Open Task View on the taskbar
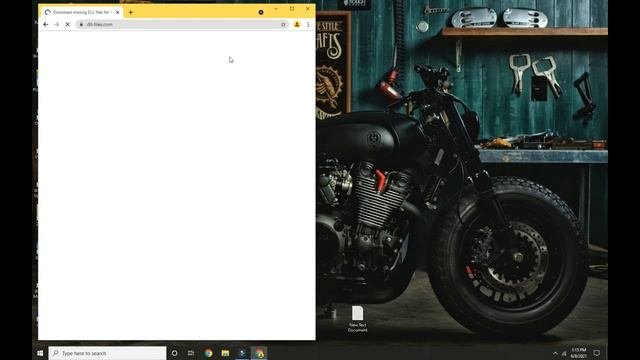This screenshot has height=360, width=640. tap(191, 353)
